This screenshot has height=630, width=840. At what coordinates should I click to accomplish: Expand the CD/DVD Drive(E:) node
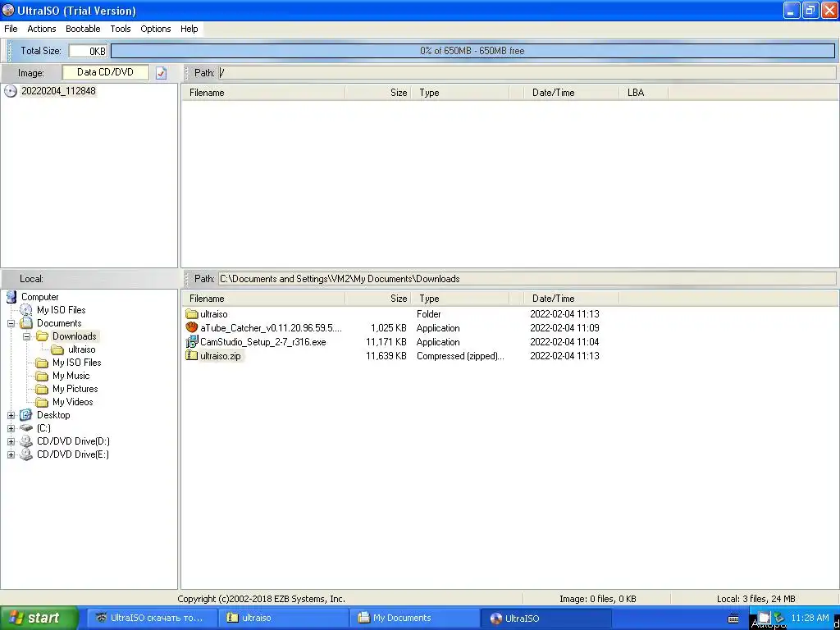click(11, 454)
